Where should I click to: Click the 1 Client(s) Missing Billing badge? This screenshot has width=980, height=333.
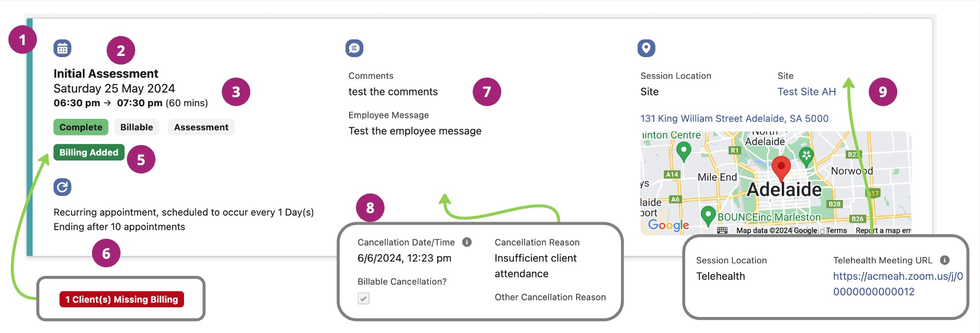tap(122, 299)
